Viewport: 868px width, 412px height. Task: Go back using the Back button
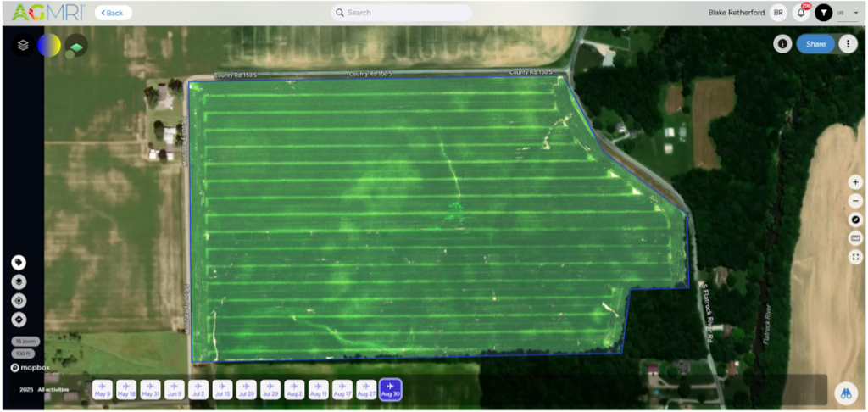113,13
